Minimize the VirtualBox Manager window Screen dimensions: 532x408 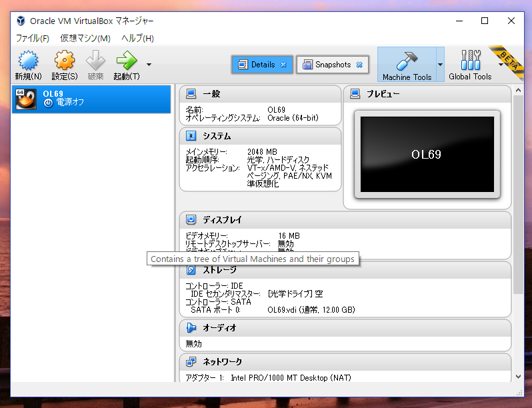point(459,21)
